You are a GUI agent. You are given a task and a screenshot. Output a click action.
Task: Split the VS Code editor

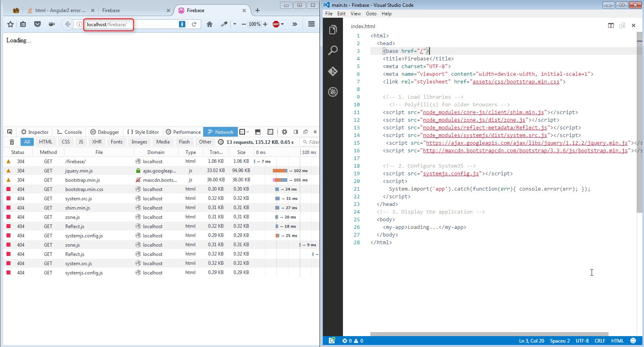click(611, 25)
